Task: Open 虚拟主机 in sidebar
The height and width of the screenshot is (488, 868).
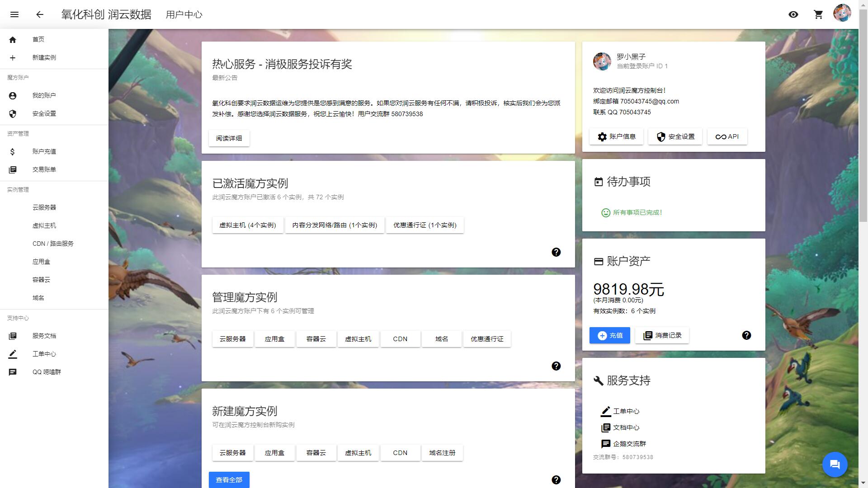Action: [54, 225]
